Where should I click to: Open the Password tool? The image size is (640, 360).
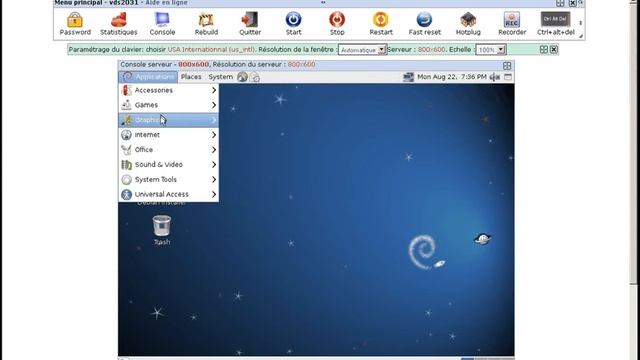pyautogui.click(x=75, y=23)
